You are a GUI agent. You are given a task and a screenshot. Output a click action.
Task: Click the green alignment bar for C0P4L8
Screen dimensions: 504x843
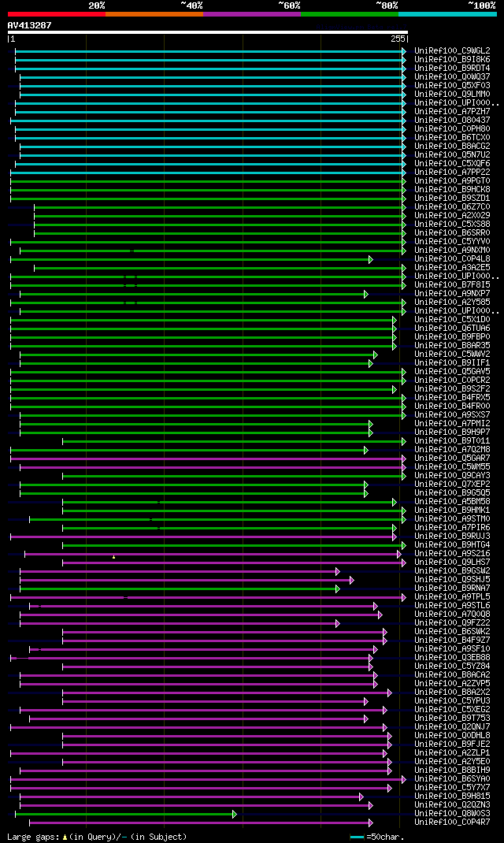click(192, 260)
